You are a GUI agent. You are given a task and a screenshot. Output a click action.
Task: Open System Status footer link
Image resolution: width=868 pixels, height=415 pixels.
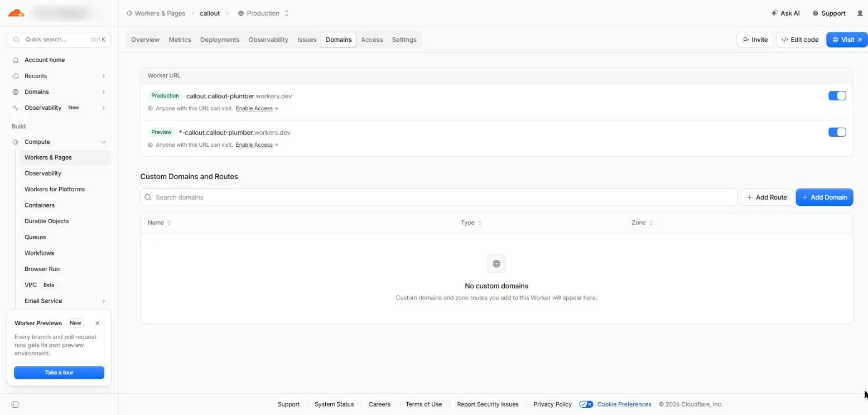coord(334,404)
